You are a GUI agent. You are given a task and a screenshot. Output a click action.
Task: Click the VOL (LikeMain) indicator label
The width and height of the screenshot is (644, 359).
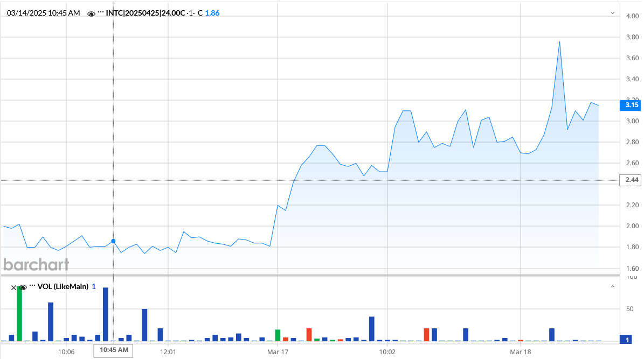63,287
